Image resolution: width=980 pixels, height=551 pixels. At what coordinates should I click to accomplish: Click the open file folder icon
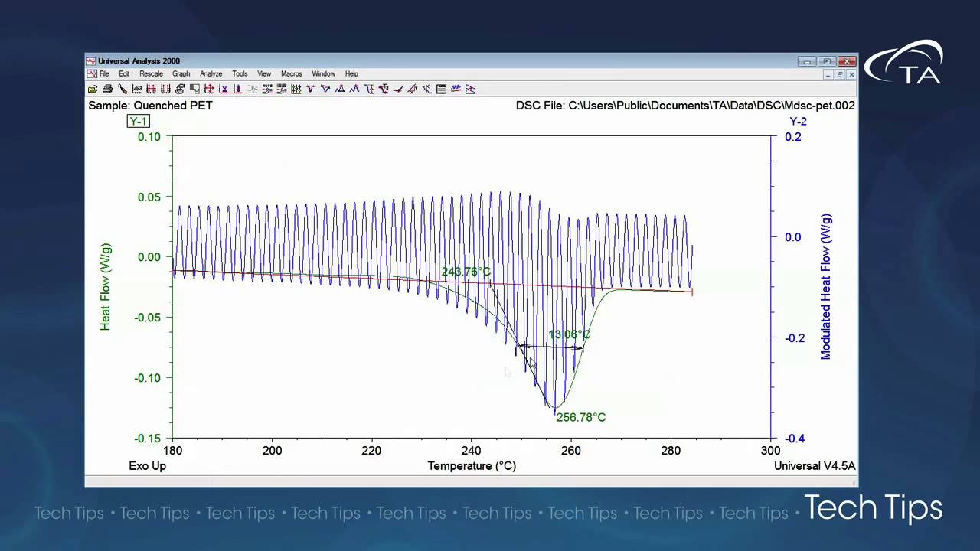pyautogui.click(x=93, y=90)
